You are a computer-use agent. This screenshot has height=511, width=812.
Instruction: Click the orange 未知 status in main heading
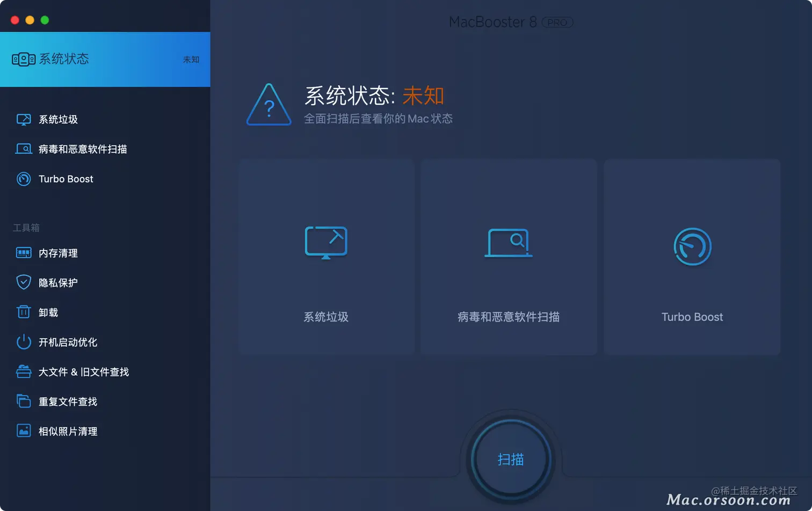click(x=423, y=96)
